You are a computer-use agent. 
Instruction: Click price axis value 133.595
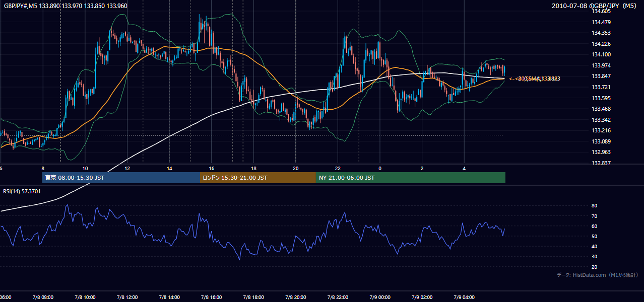[x=601, y=98]
